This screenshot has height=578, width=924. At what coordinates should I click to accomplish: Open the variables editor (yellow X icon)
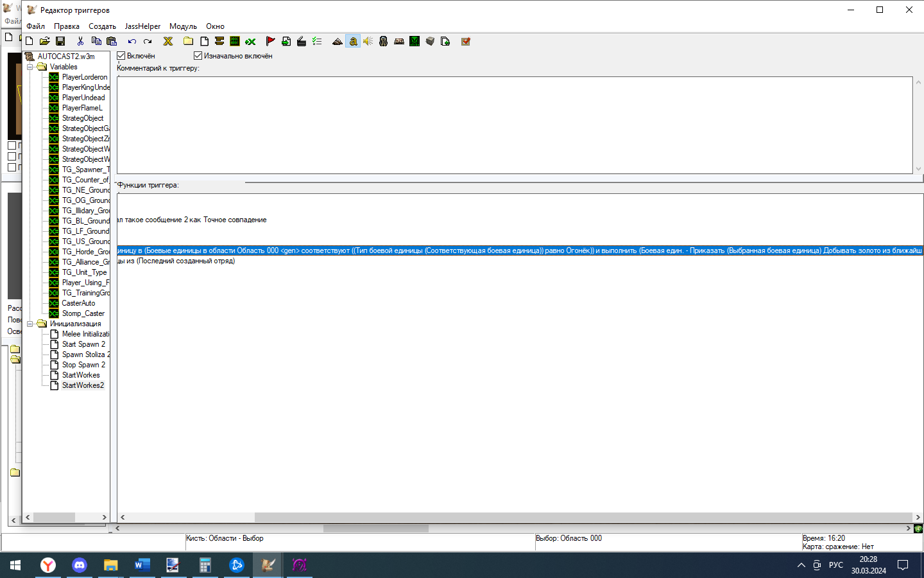coord(168,41)
